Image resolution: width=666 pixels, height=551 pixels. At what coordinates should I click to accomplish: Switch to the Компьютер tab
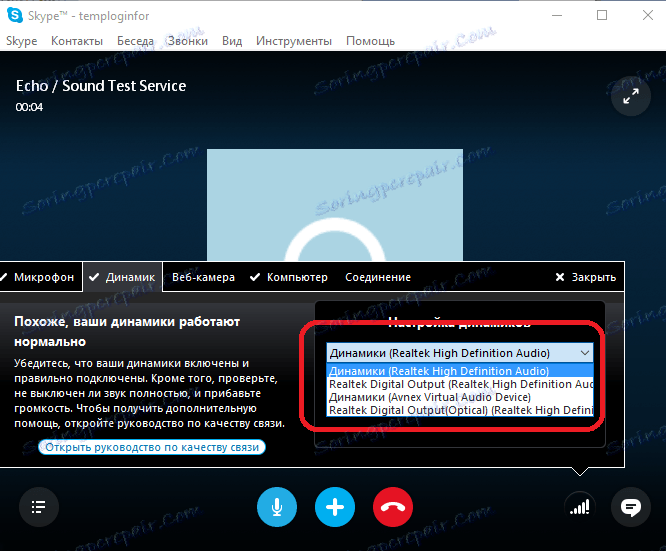click(x=289, y=277)
